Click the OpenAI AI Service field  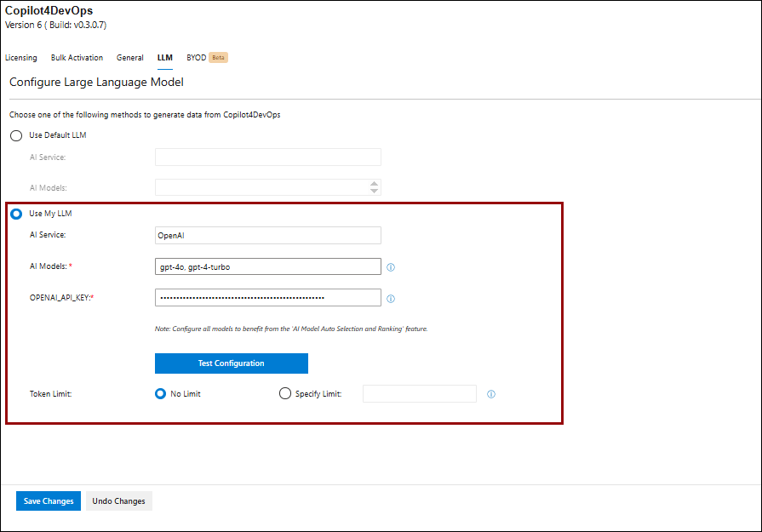pyautogui.click(x=267, y=236)
